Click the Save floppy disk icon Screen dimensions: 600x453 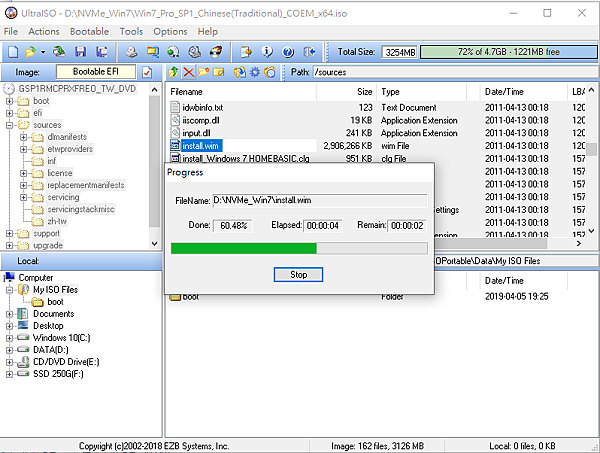pos(80,52)
